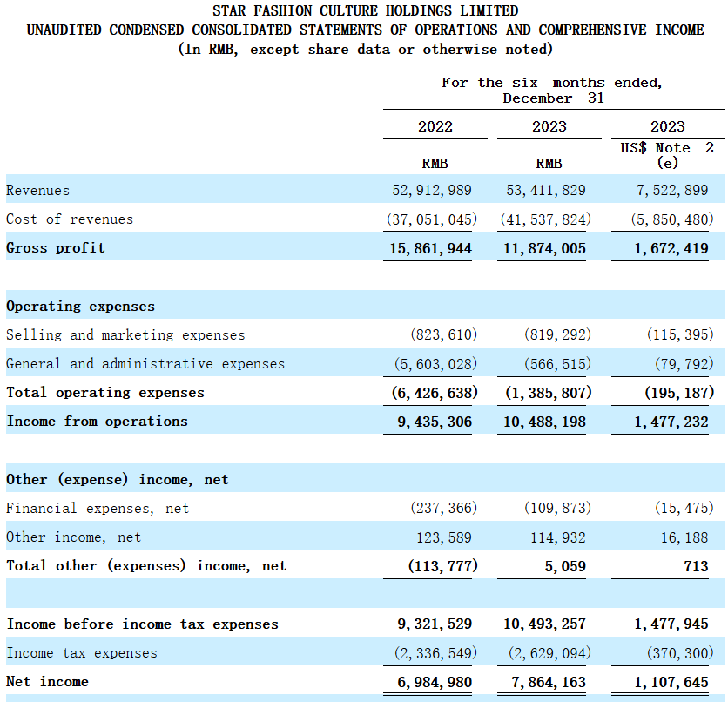This screenshot has width=728, height=702.
Task: Click 2023 cost of revenues (41,537,824)
Action: tap(546, 219)
